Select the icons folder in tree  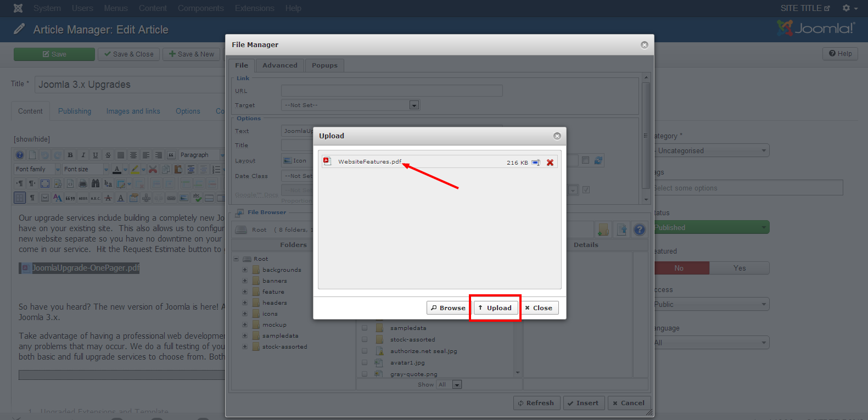[270, 313]
